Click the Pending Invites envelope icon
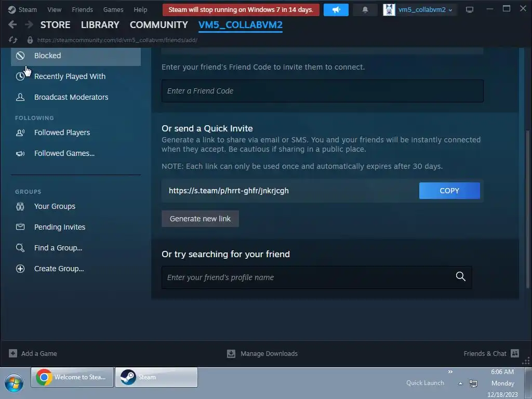Screen dimensions: 532x399 coord(20,227)
